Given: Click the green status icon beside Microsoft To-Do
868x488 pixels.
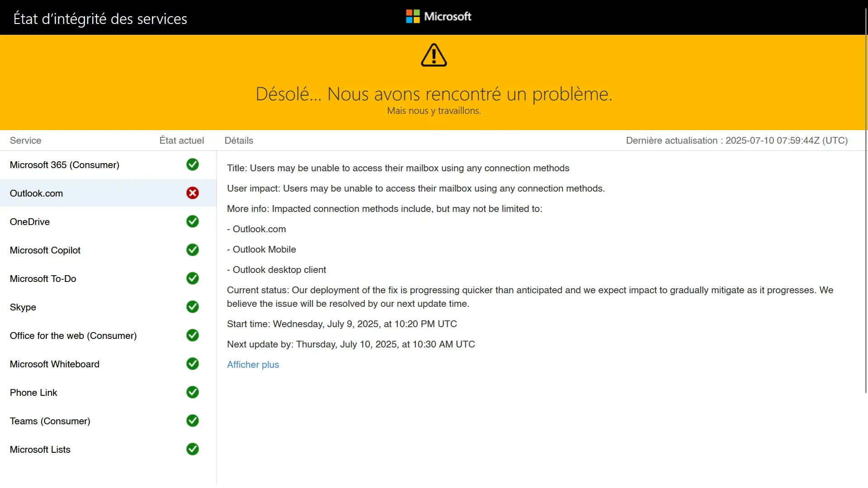Looking at the screenshot, I should 193,278.
